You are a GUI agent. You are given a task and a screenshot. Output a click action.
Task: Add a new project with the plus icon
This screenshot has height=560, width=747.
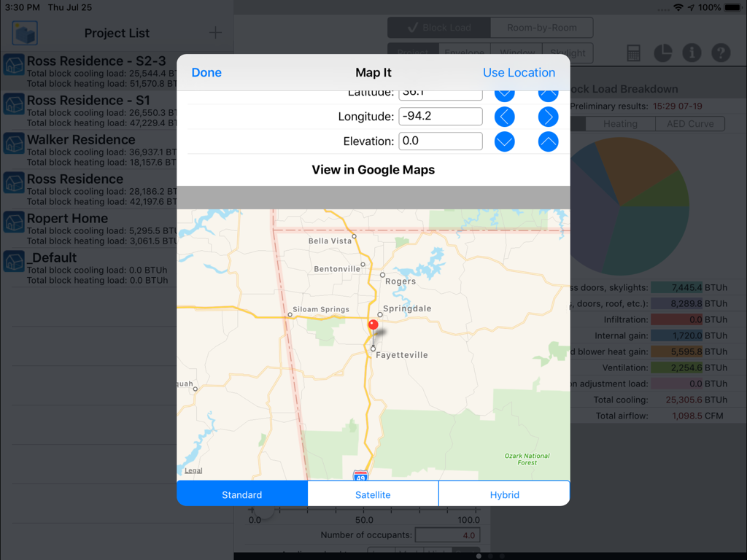(215, 33)
